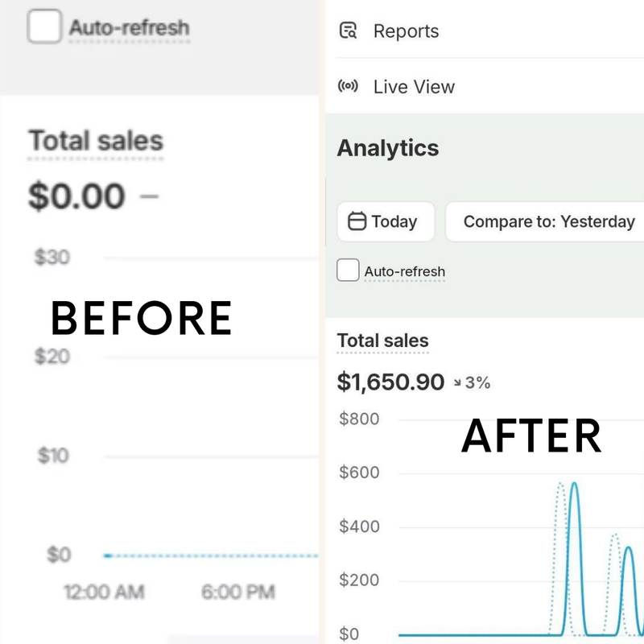This screenshot has width=644, height=644.
Task: Enable Auto-refresh checkbox below the Today button
Action: coord(348,270)
